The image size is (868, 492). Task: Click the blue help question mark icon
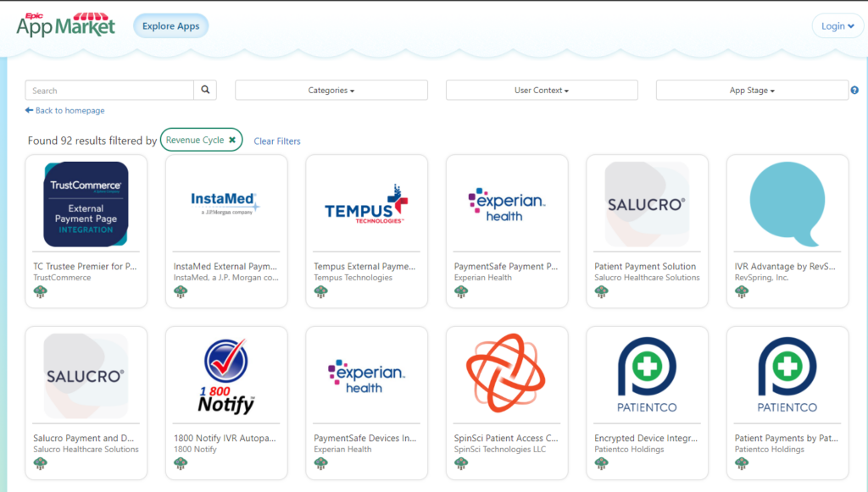point(854,91)
